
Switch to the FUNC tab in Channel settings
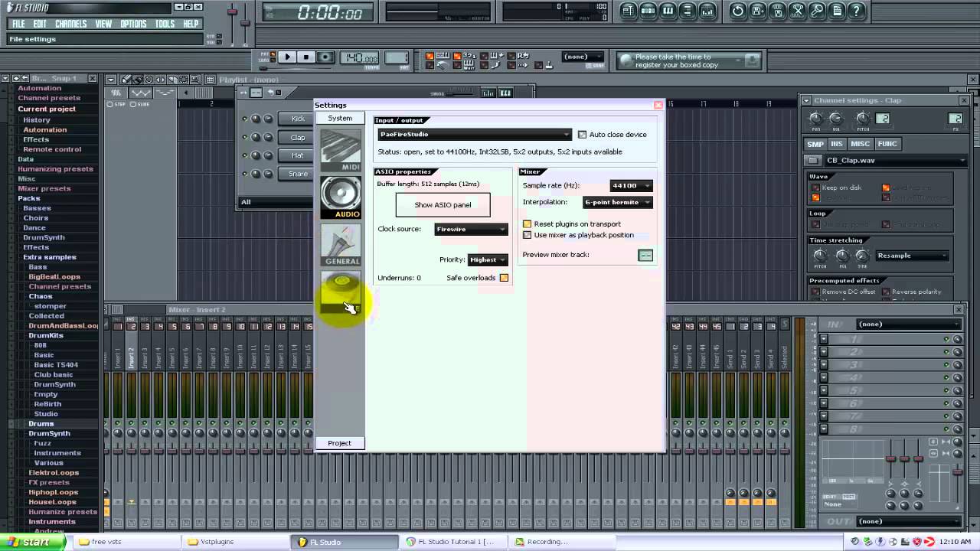(887, 144)
